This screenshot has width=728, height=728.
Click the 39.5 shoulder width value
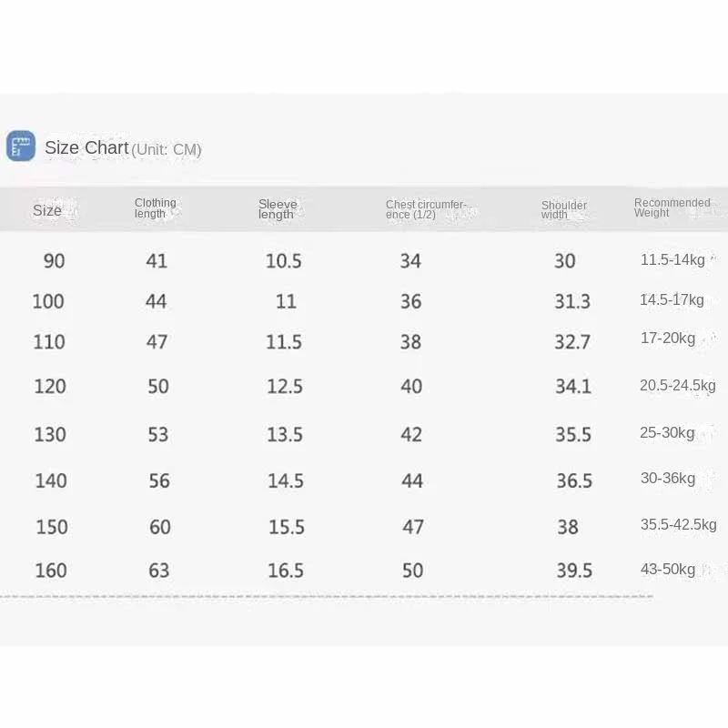coord(574,571)
